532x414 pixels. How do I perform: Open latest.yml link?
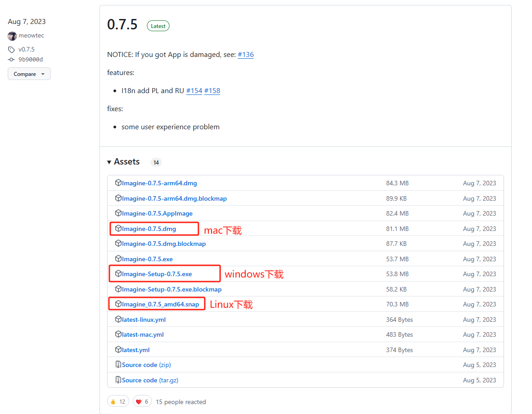[x=136, y=350]
